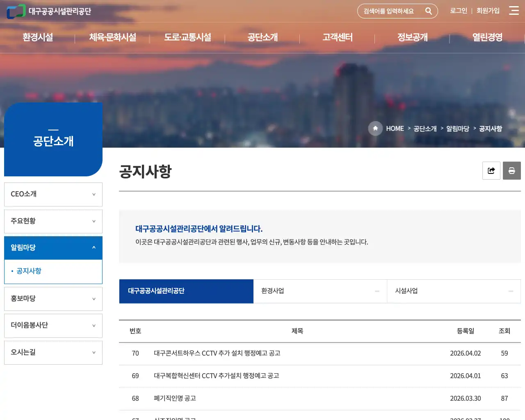Click the 로그인 link

tap(458, 11)
